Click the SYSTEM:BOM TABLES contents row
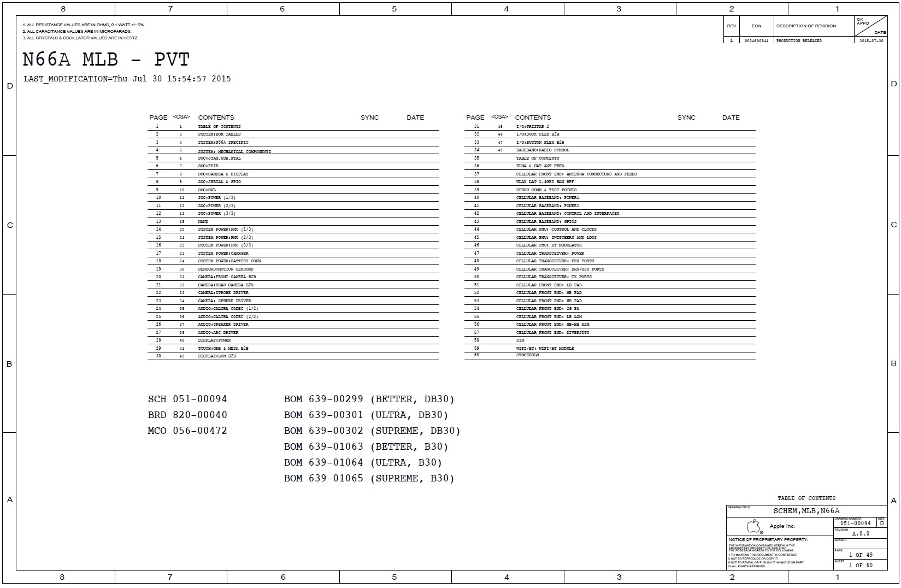The image size is (901, 588). tap(293, 134)
